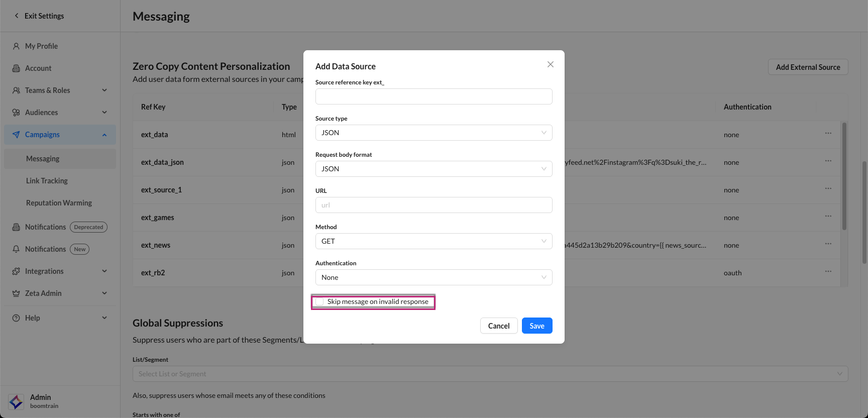Click the Account building icon

pos(16,68)
